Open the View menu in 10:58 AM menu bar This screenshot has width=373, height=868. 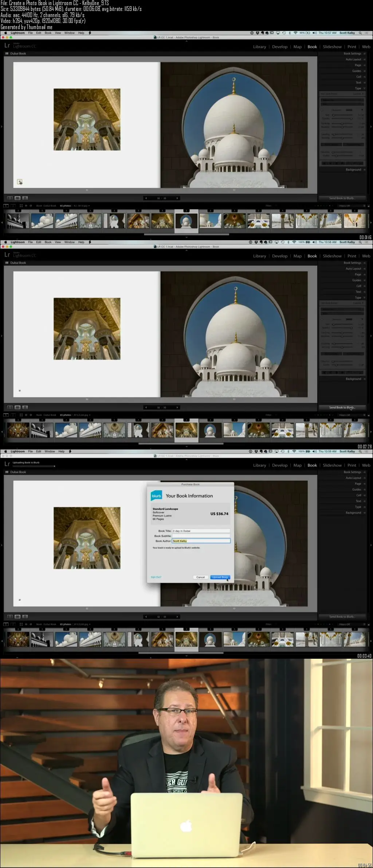coord(58,242)
